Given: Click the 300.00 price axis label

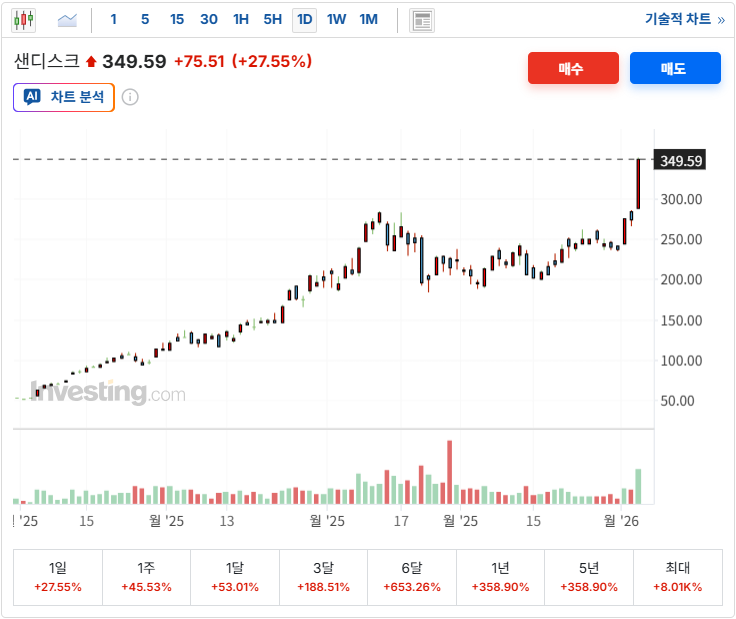Looking at the screenshot, I should [681, 199].
